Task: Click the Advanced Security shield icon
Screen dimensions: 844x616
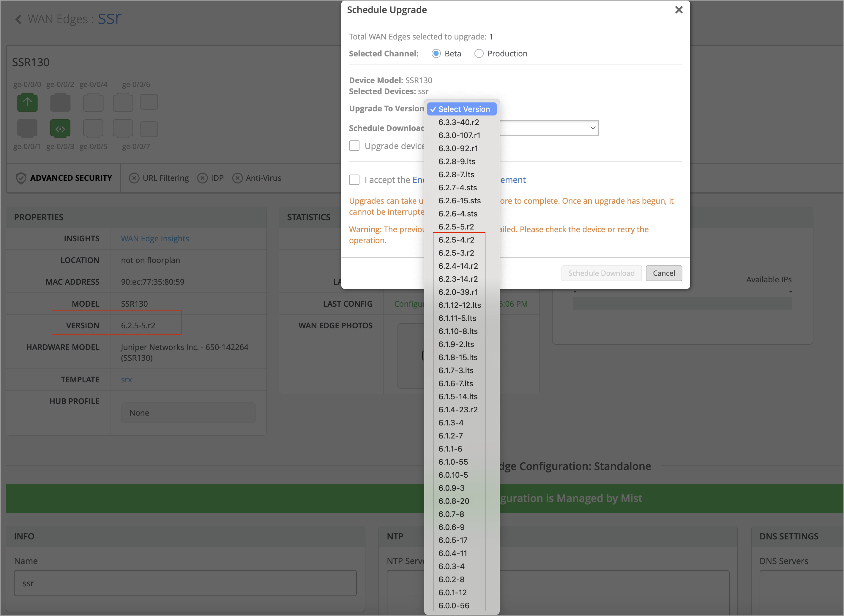Action: (21, 178)
